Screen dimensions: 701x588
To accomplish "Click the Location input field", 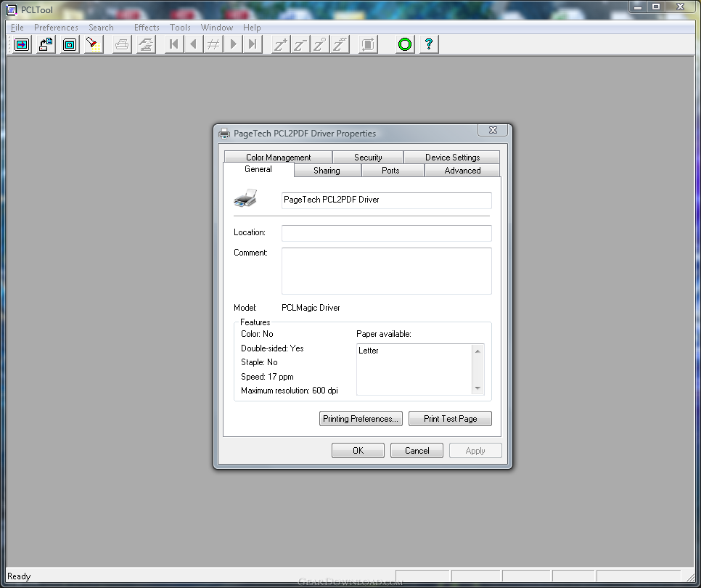I will click(387, 233).
